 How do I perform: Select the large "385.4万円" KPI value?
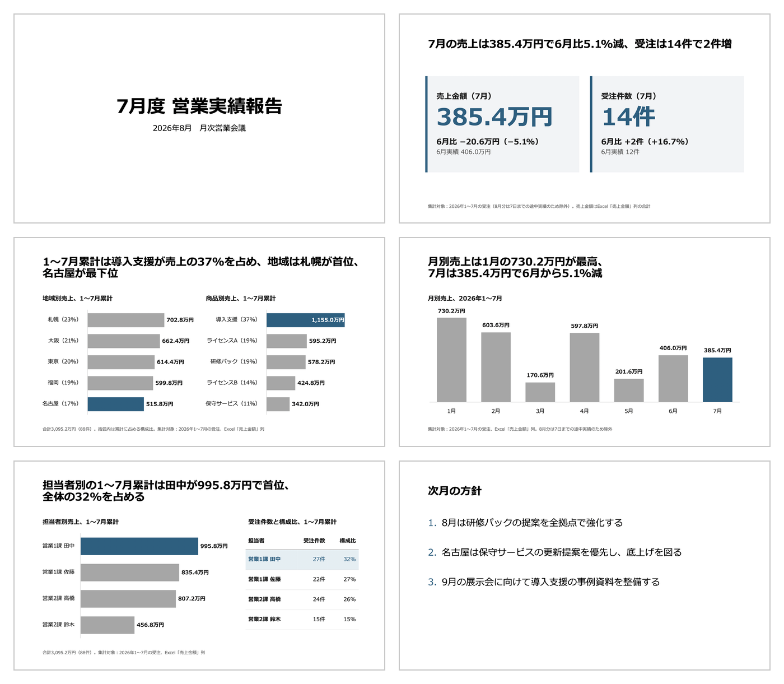point(494,117)
